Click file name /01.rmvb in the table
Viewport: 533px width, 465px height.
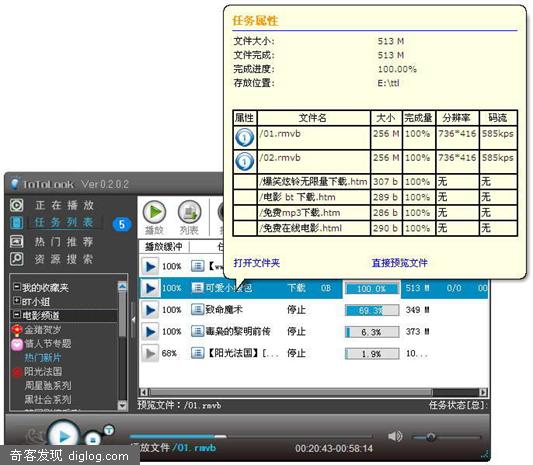(x=280, y=134)
